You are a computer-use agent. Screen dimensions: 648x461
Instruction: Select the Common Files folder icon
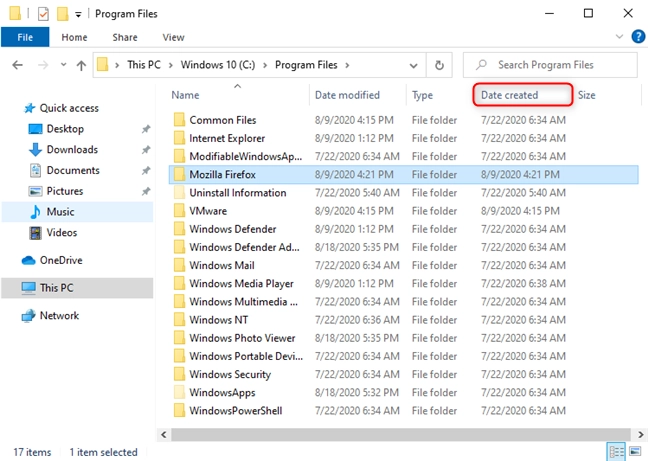point(179,120)
